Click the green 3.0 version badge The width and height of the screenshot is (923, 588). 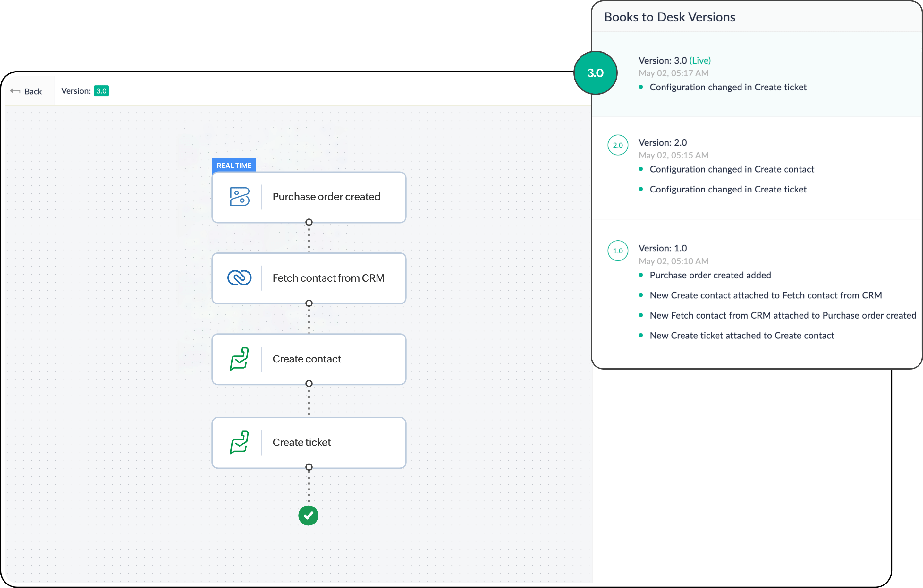pos(101,91)
